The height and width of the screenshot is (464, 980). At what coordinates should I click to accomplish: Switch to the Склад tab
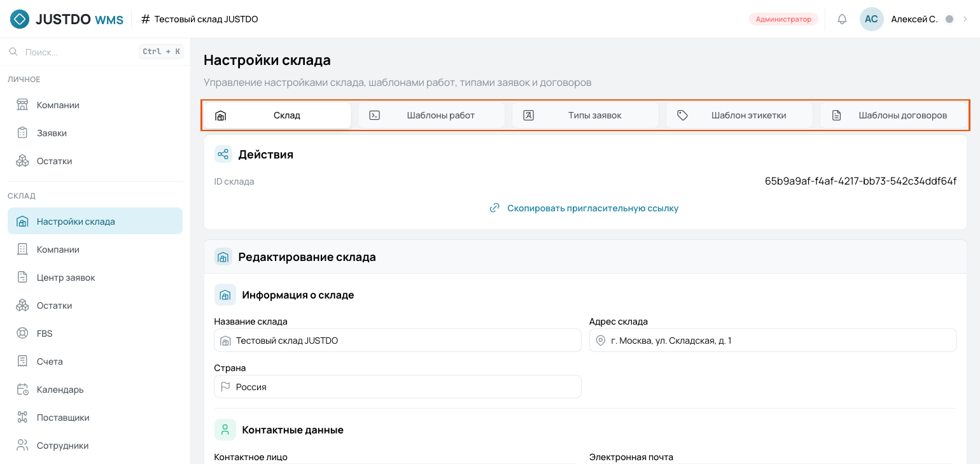coord(277,115)
